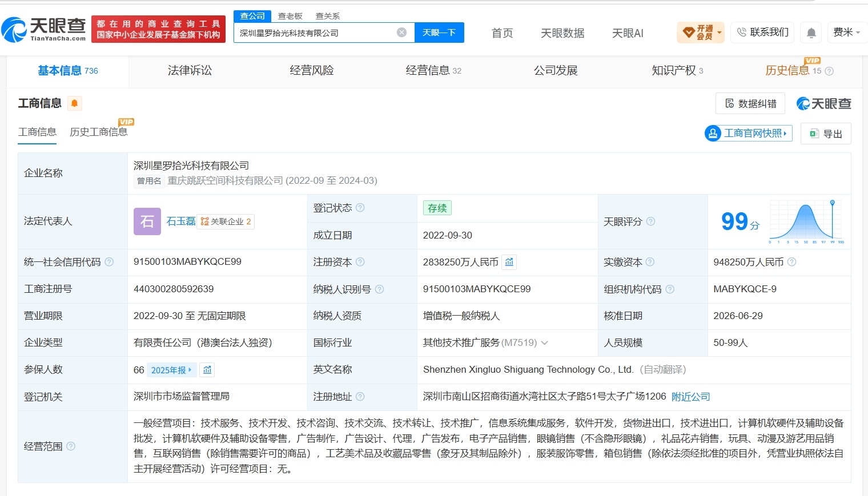868x496 pixels.
Task: Click the 天眼一下 search button
Action: [439, 33]
